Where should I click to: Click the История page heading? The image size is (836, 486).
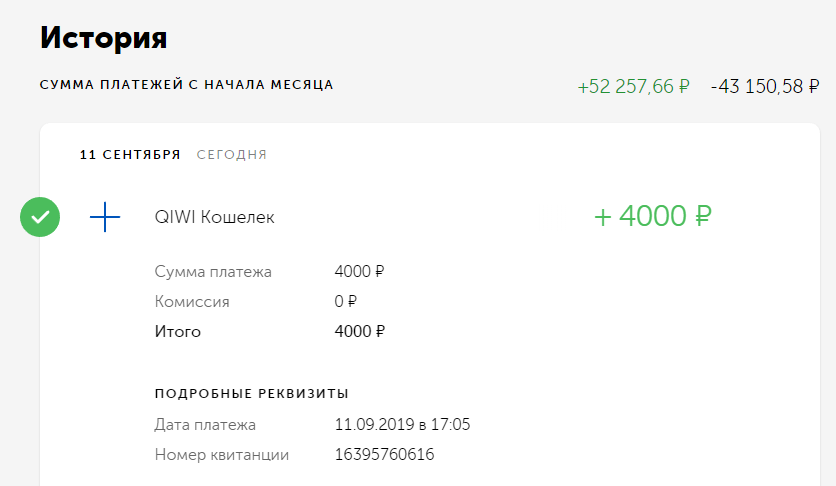(x=103, y=38)
